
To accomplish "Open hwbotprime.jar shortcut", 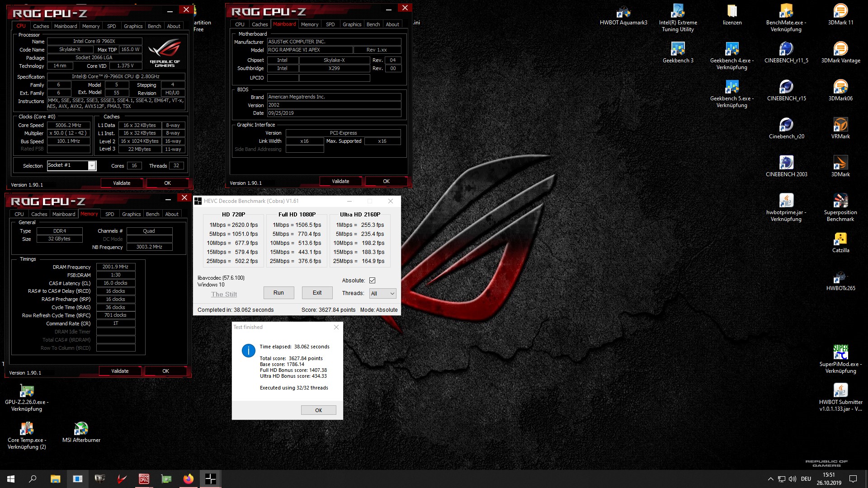I will click(786, 208).
